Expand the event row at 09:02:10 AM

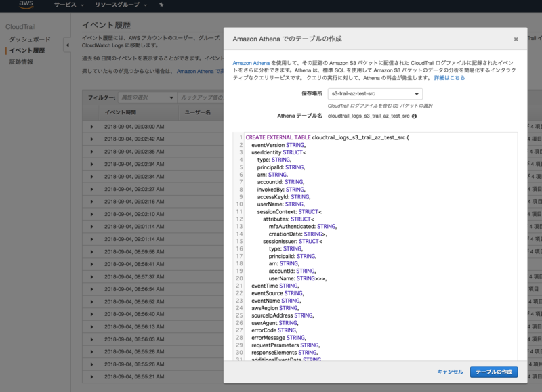point(91,214)
